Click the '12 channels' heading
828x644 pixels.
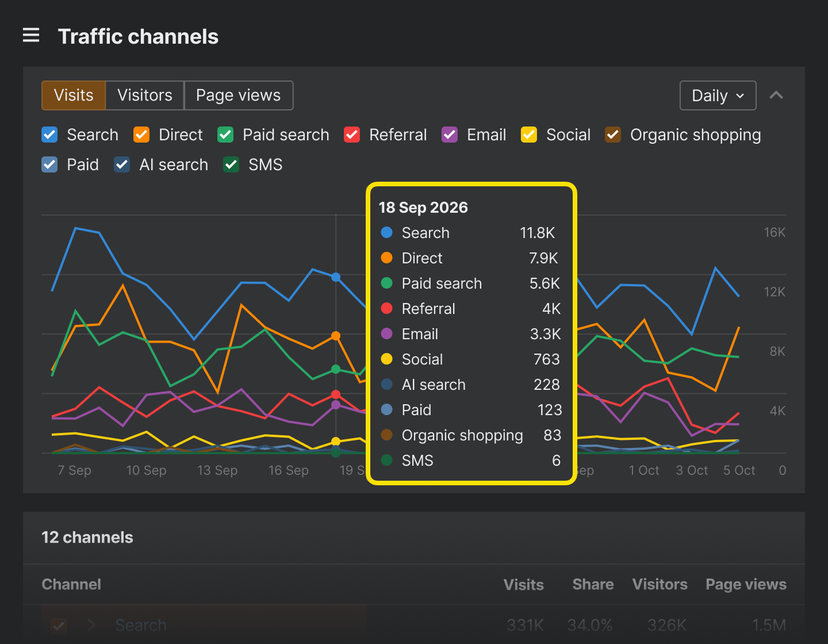87,537
